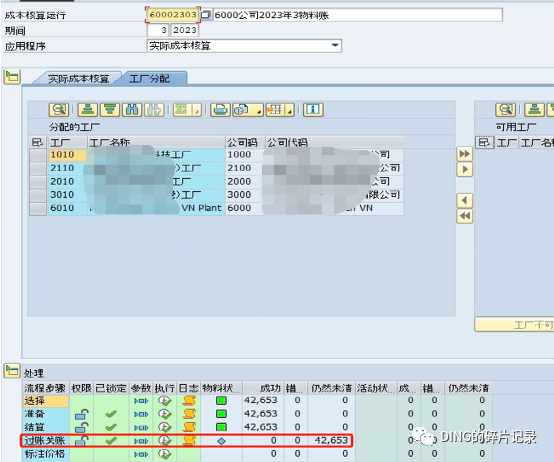Move selected plant with single left arrow
The image size is (554, 462).
(x=465, y=201)
